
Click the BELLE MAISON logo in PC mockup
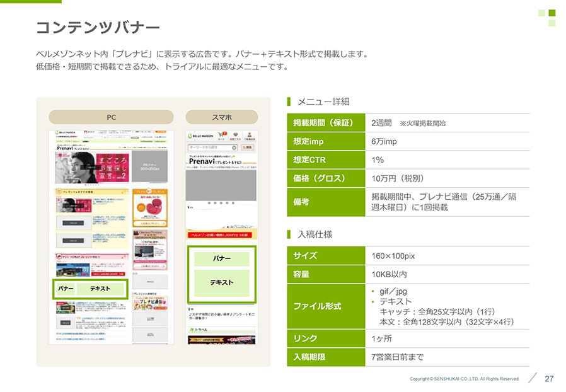point(64,134)
